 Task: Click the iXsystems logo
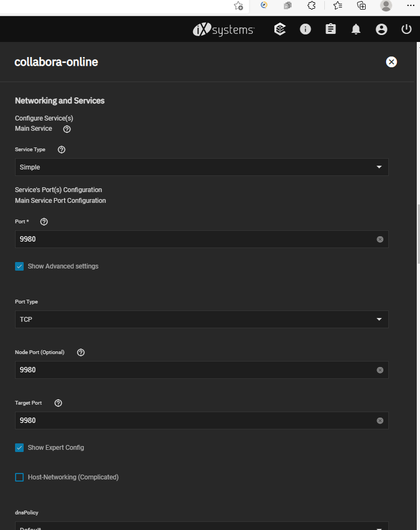pos(224,30)
